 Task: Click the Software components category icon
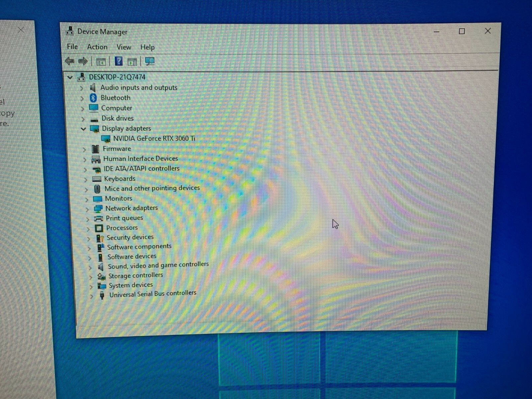pos(100,247)
